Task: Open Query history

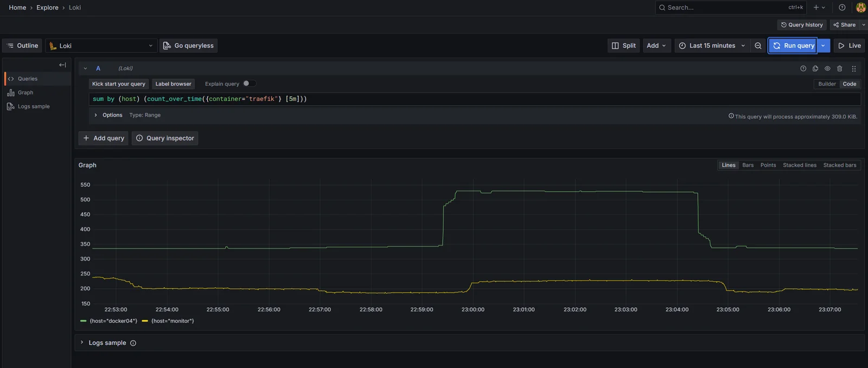Action: (x=802, y=25)
